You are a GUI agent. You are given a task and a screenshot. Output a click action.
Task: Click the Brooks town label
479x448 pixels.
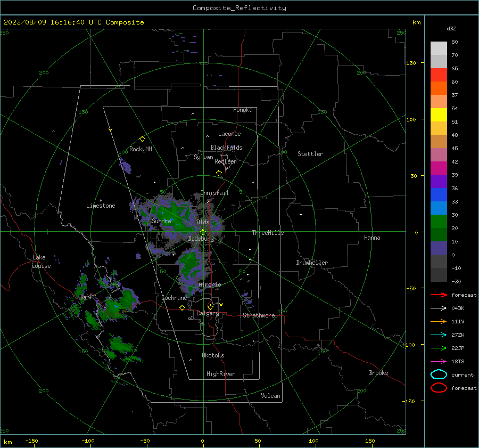coord(378,373)
